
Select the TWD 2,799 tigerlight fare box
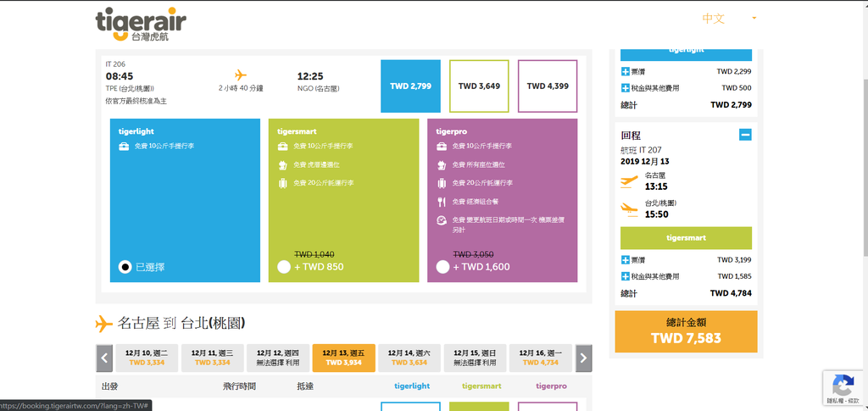pos(411,86)
